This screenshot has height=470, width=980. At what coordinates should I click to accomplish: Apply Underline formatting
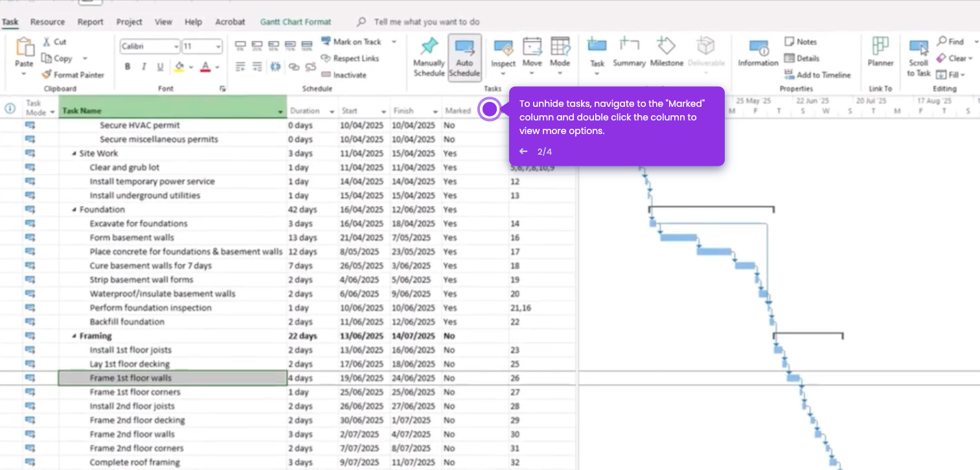coord(159,67)
